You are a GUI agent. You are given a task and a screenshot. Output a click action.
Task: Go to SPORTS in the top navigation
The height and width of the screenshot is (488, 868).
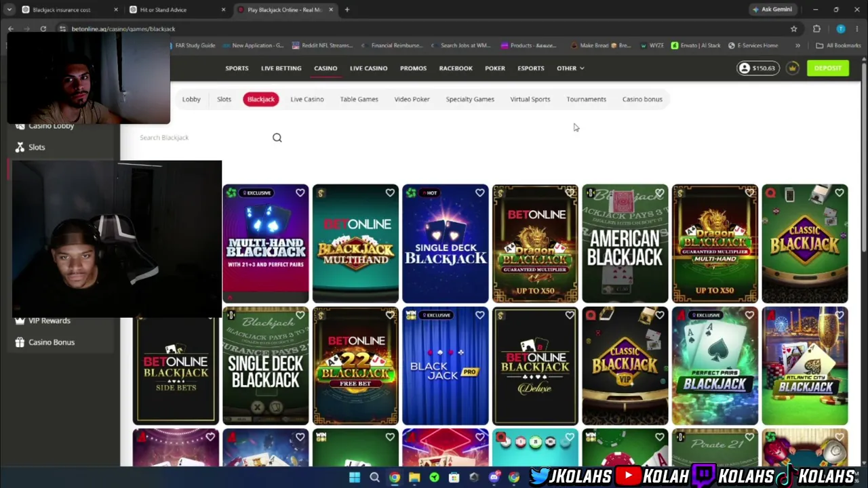point(237,68)
